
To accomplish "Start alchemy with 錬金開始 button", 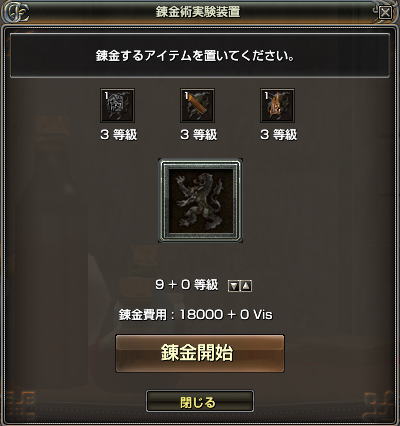I will 200,353.
